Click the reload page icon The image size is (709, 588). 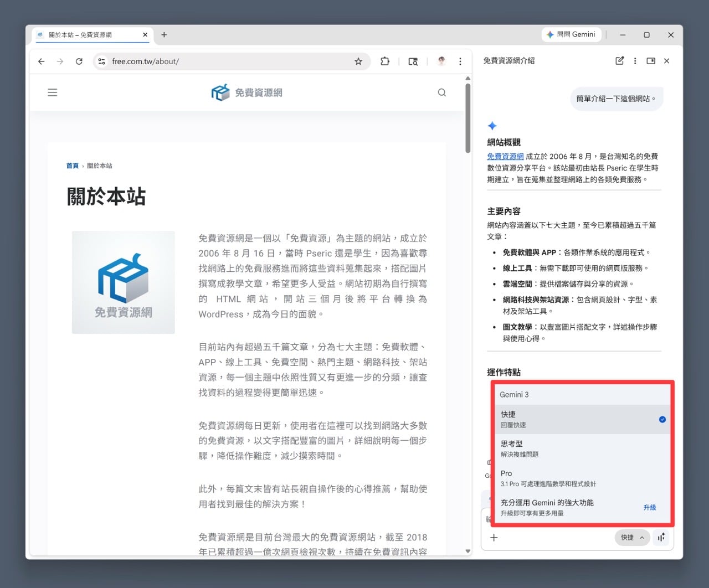(79, 61)
